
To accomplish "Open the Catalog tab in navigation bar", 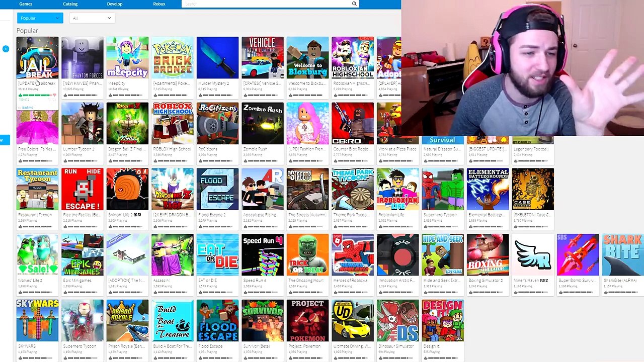I will (70, 4).
